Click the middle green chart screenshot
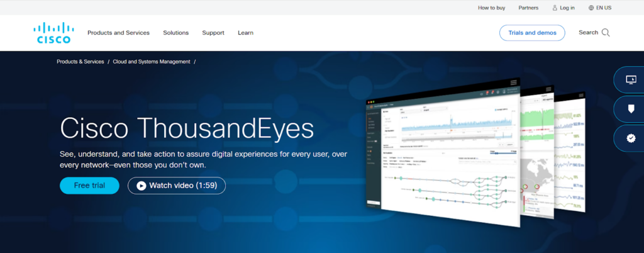This screenshot has width=644, height=253. (x=537, y=152)
